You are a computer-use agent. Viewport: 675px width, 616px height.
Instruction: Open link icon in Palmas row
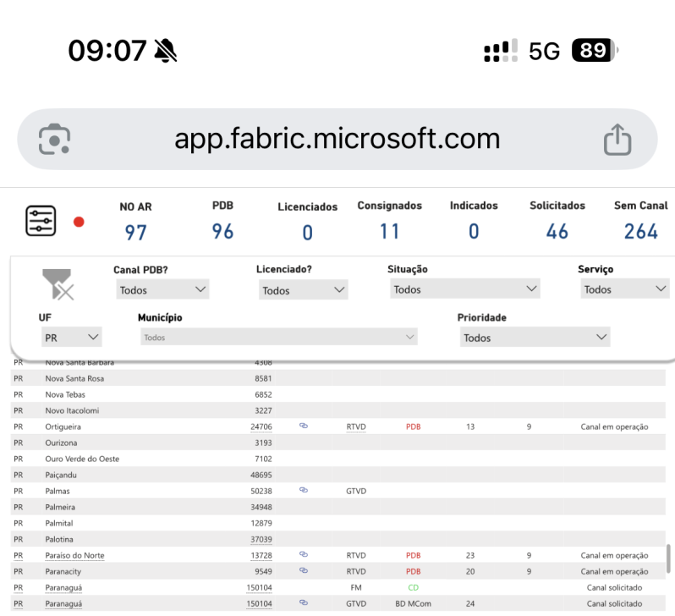[x=304, y=490]
